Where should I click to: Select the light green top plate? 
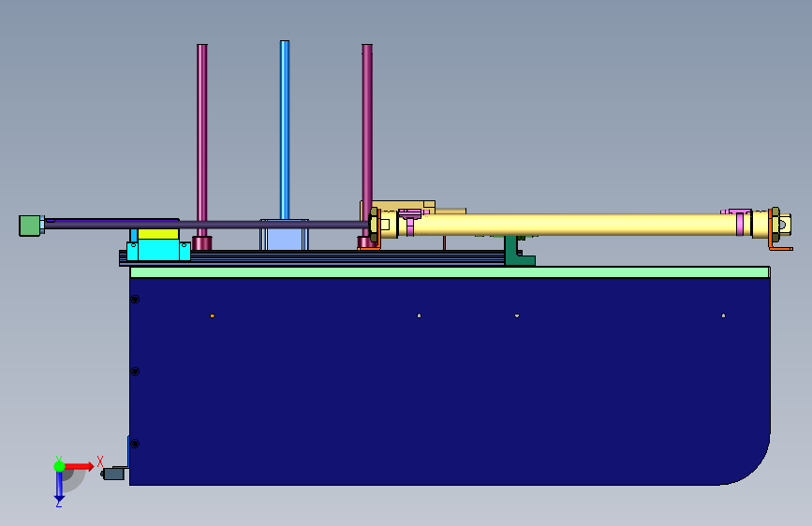(450, 272)
